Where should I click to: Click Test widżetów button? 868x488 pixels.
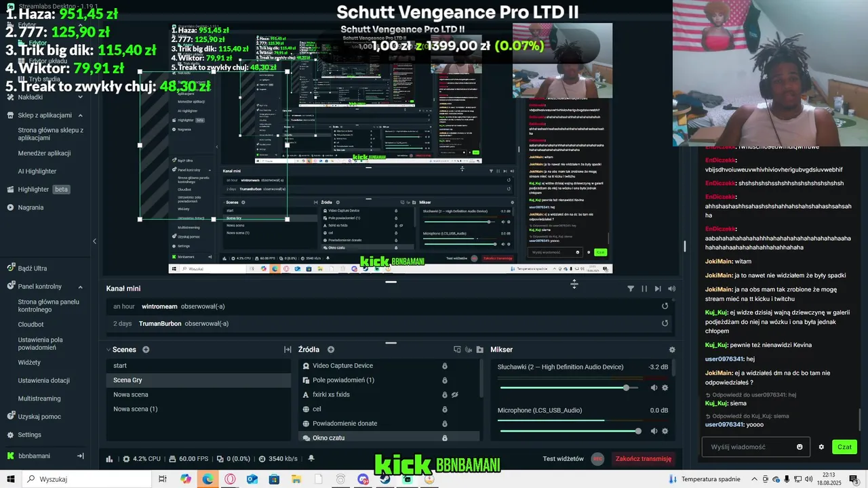click(563, 459)
